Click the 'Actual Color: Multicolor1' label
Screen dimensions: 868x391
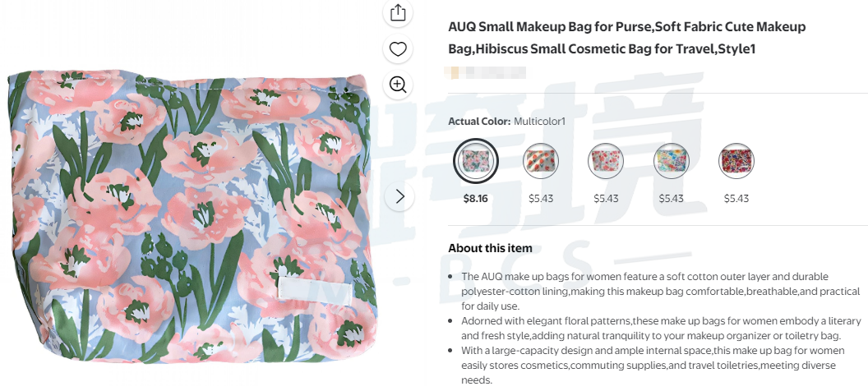tap(506, 122)
